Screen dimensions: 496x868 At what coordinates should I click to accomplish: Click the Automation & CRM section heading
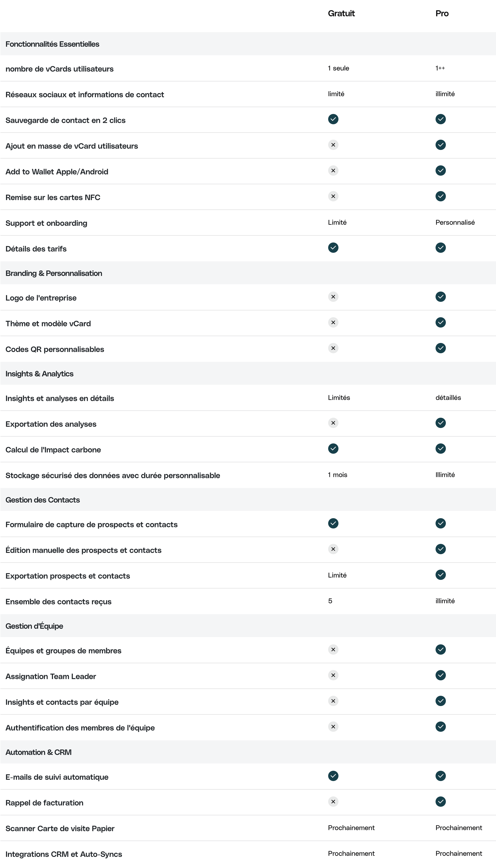[39, 752]
